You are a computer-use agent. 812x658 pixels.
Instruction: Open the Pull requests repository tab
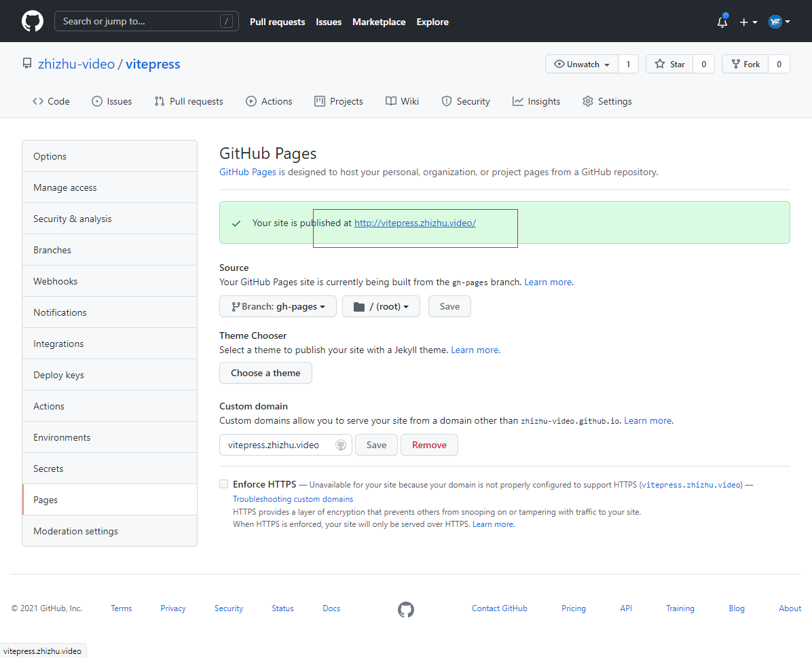coord(189,101)
